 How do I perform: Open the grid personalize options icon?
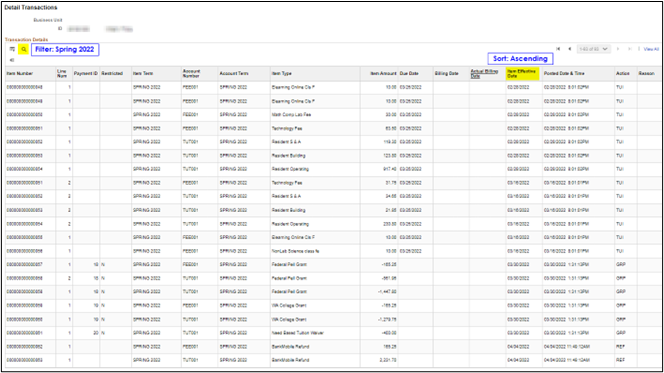(12, 49)
